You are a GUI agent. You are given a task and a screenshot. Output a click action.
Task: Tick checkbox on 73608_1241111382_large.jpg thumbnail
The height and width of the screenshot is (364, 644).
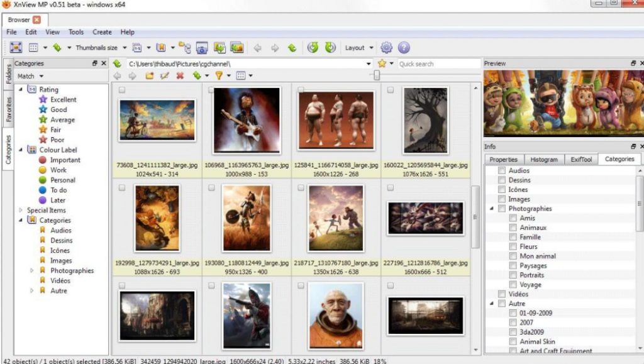[122, 90]
